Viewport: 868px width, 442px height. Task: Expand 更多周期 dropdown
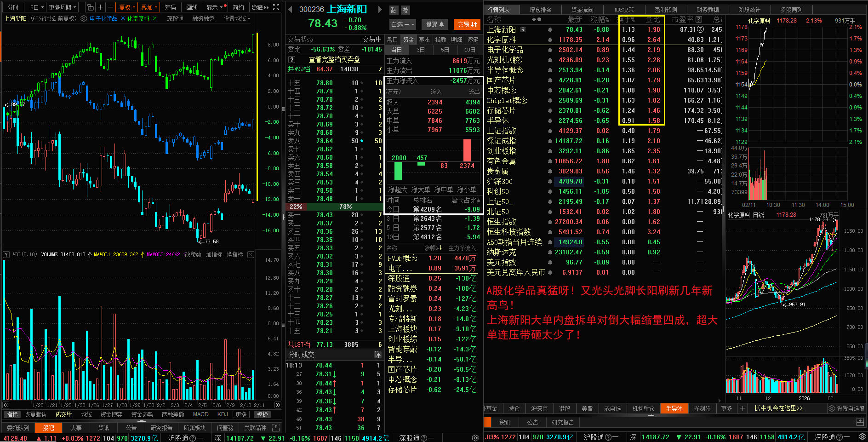click(63, 7)
